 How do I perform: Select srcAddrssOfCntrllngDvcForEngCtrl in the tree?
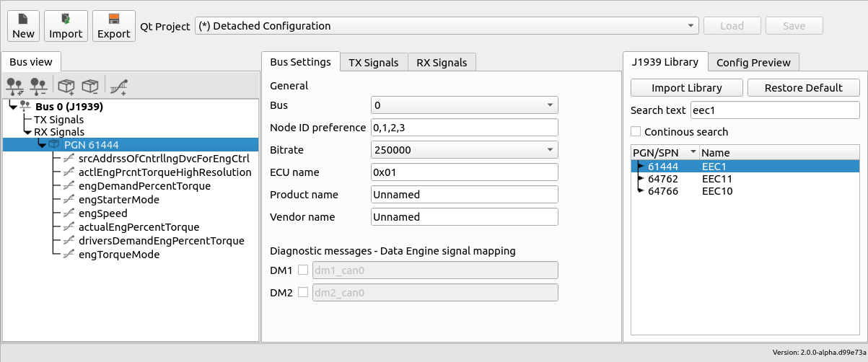click(164, 158)
